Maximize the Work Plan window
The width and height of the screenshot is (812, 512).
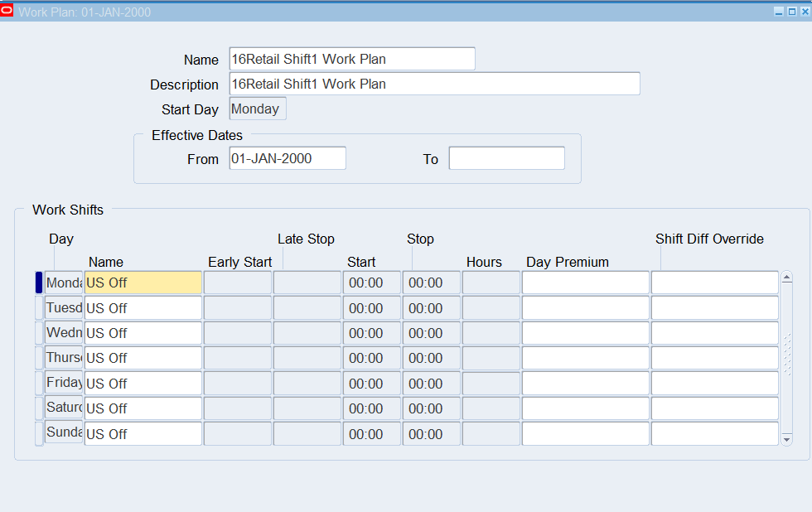click(790, 12)
